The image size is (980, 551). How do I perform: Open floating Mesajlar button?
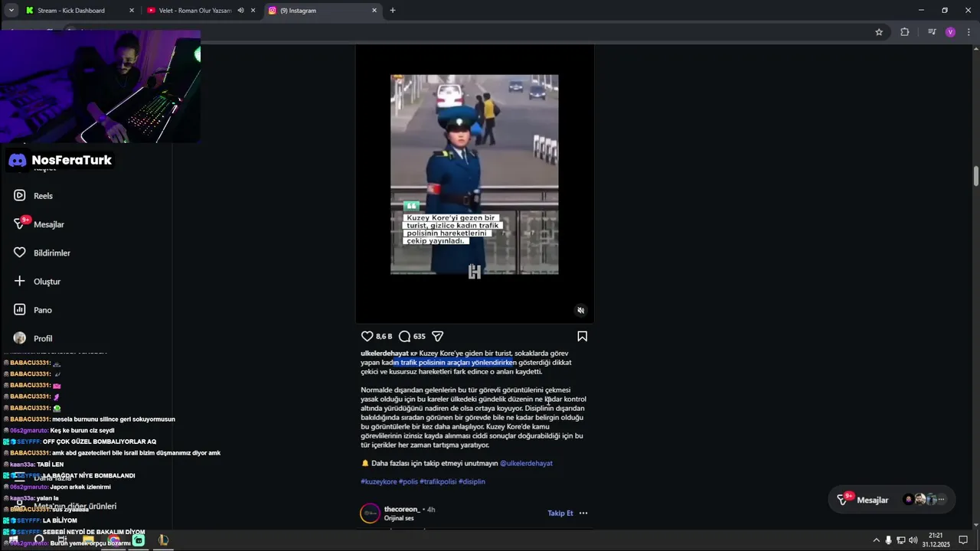click(891, 500)
